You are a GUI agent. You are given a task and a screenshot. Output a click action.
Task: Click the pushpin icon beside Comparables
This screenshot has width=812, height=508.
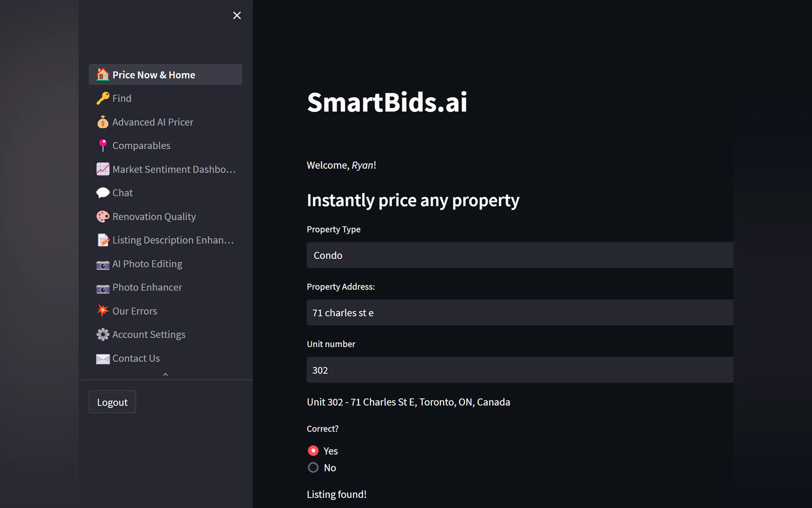coord(103,146)
